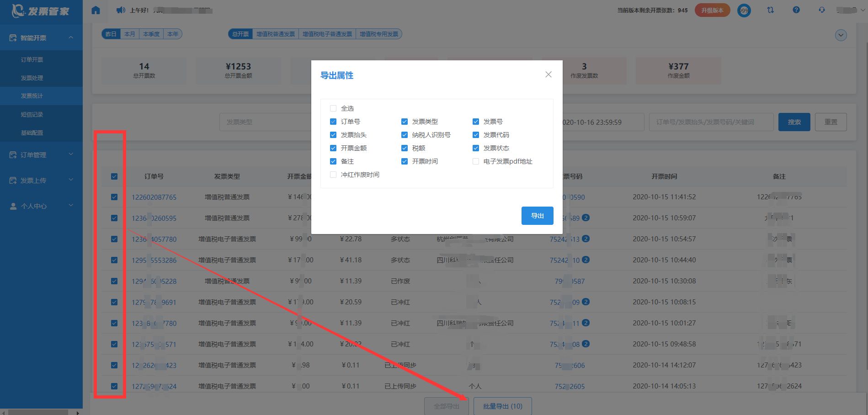Click the announcement speaker icon

coord(121,10)
